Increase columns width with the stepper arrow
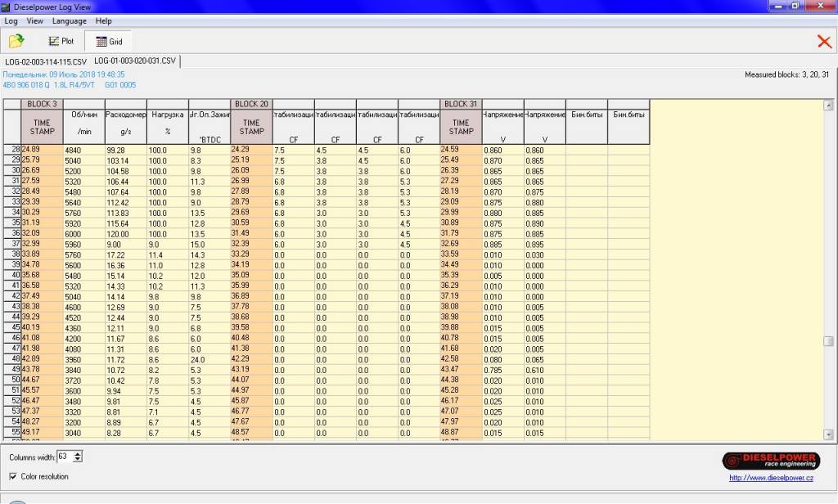Image resolution: width=838 pixels, height=504 pixels. [78, 453]
